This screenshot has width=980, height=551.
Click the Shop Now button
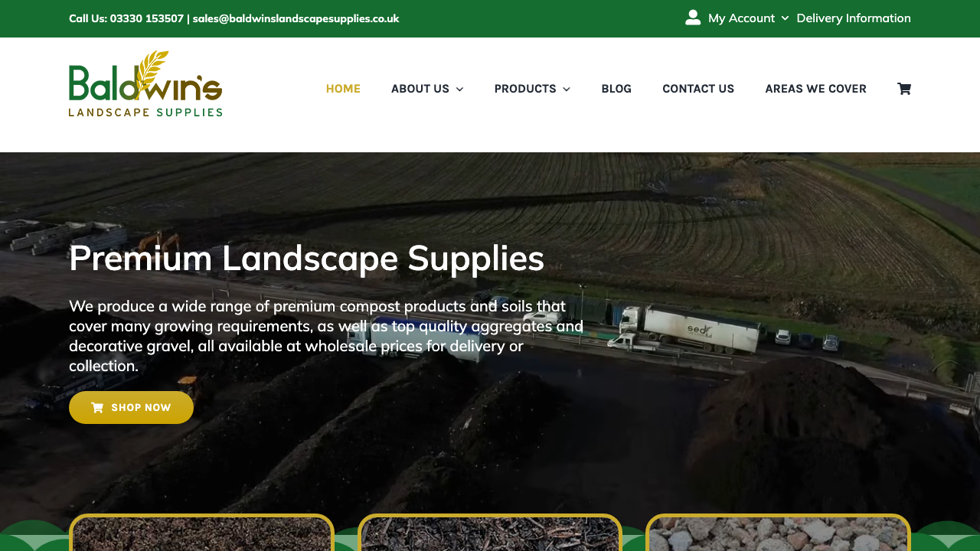tap(131, 407)
